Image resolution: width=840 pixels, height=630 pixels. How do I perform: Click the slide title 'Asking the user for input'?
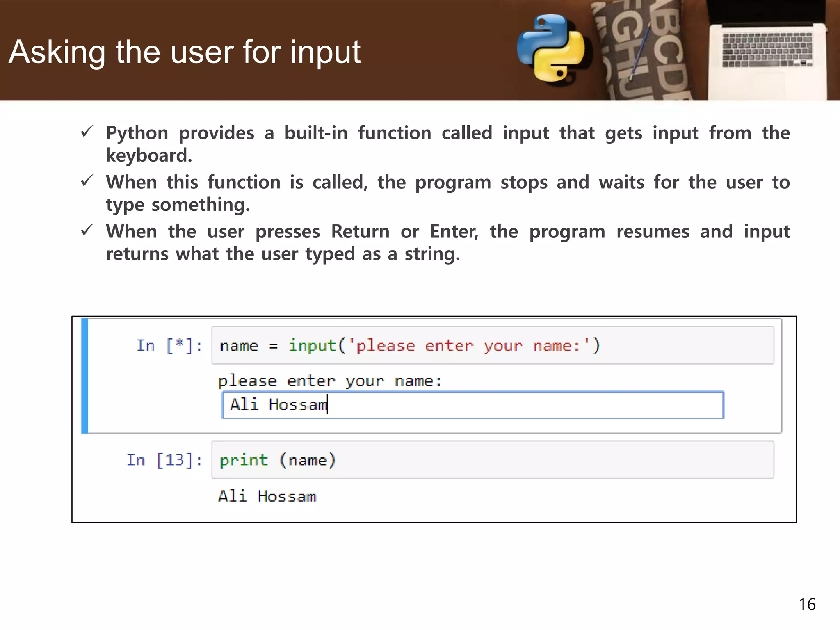pyautogui.click(x=185, y=52)
